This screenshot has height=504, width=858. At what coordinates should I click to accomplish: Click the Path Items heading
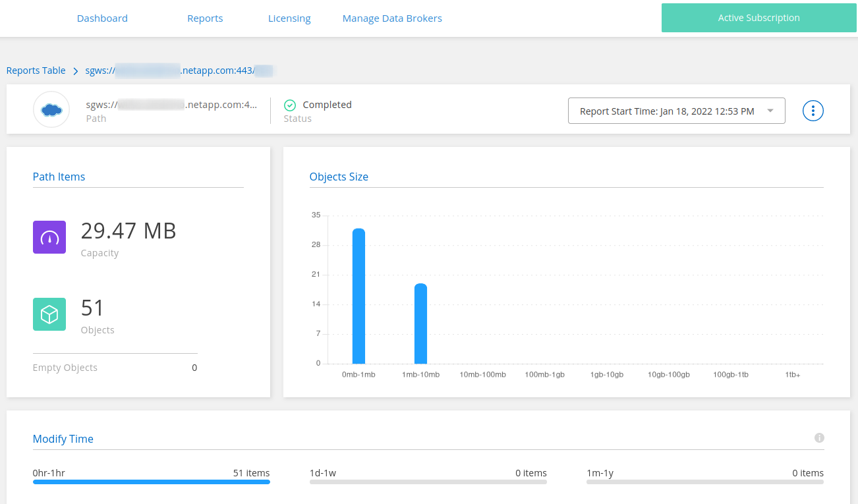(59, 177)
